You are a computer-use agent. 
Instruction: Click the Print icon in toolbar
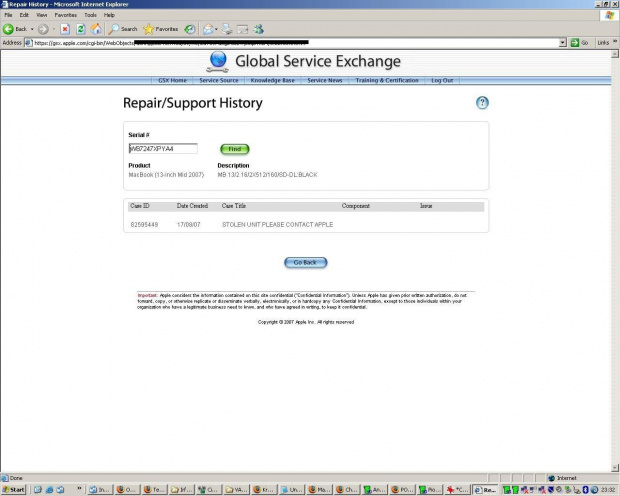(227, 29)
